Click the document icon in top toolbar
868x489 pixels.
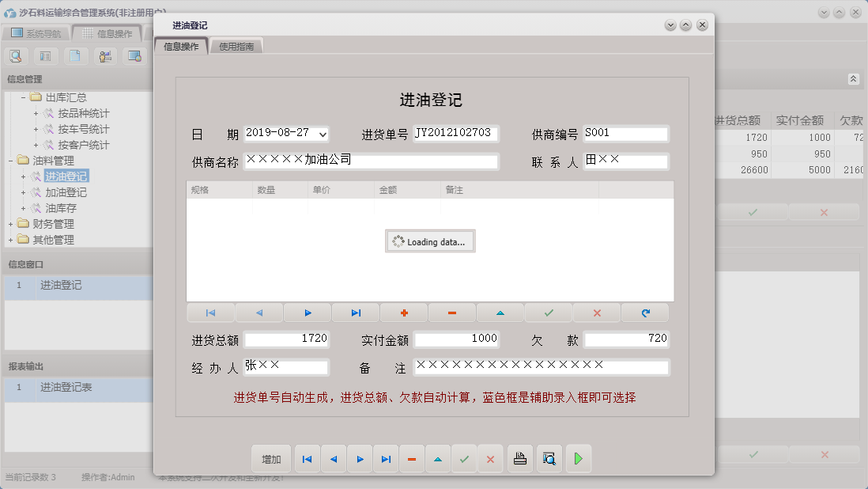pyautogui.click(x=75, y=56)
